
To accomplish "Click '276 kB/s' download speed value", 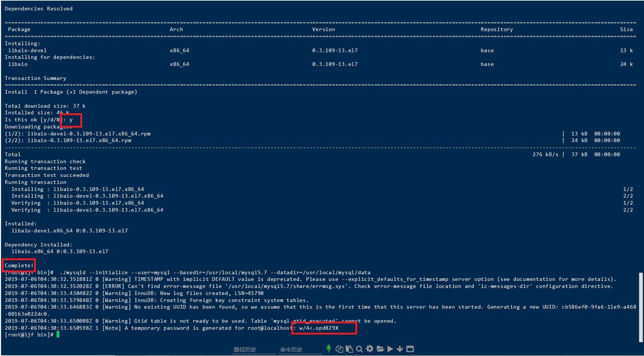I will [546, 154].
